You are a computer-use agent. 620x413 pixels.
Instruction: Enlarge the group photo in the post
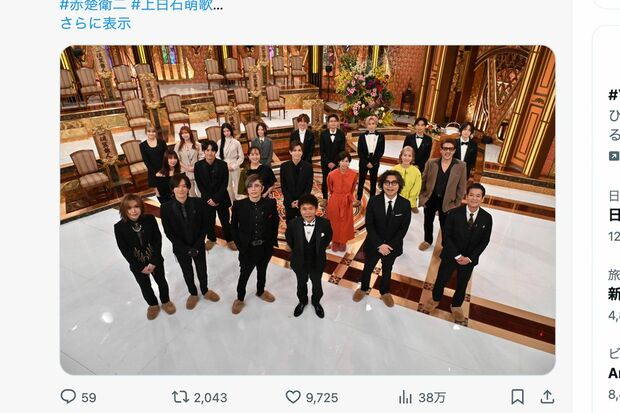(x=308, y=210)
